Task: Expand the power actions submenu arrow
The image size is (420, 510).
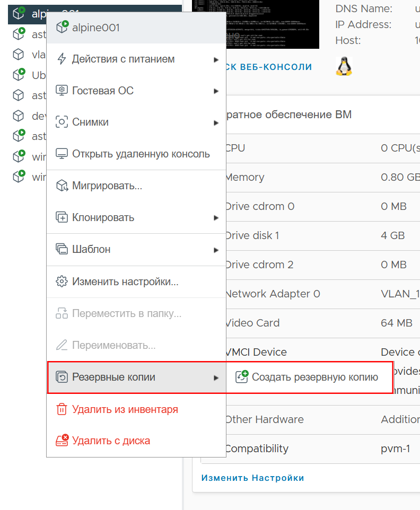Action: [216, 59]
